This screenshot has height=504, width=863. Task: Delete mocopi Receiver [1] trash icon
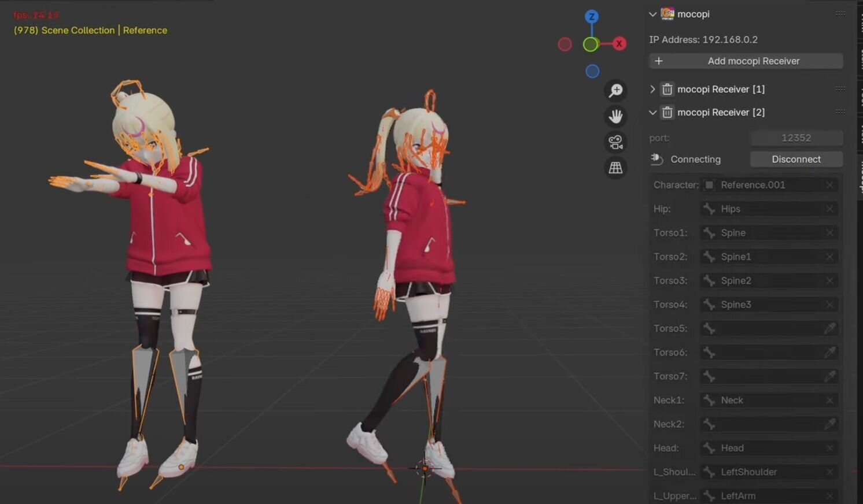point(667,89)
